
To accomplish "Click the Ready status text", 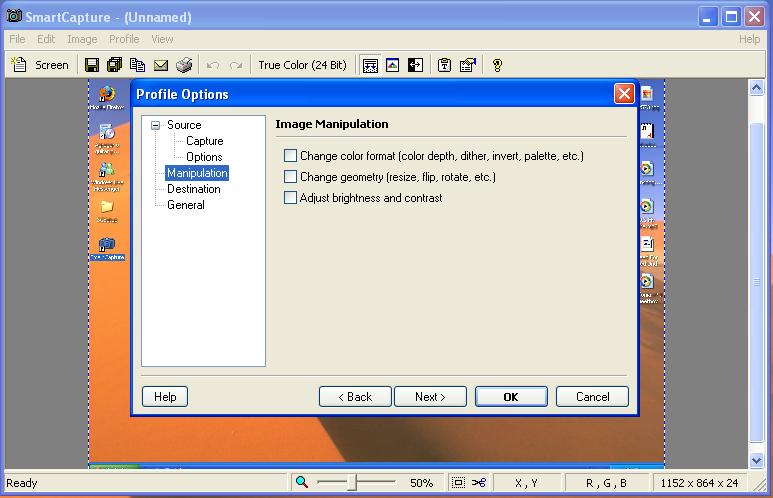I will pyautogui.click(x=22, y=483).
